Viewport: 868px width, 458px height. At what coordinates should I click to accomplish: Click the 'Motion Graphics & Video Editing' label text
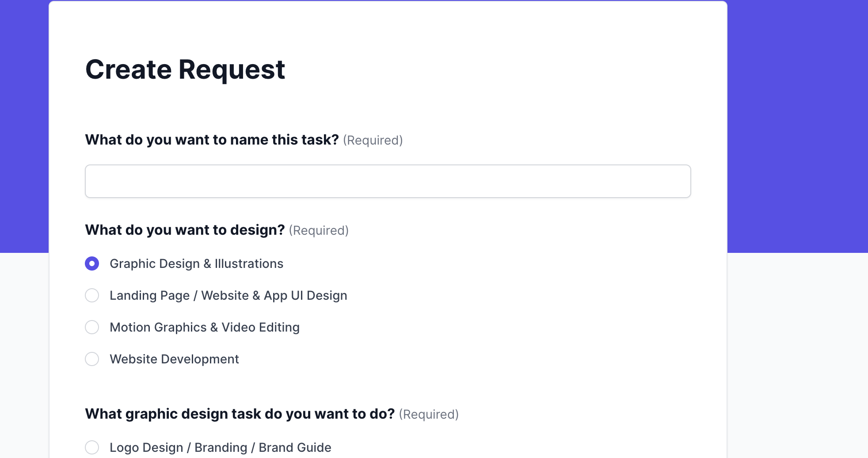pyautogui.click(x=204, y=327)
